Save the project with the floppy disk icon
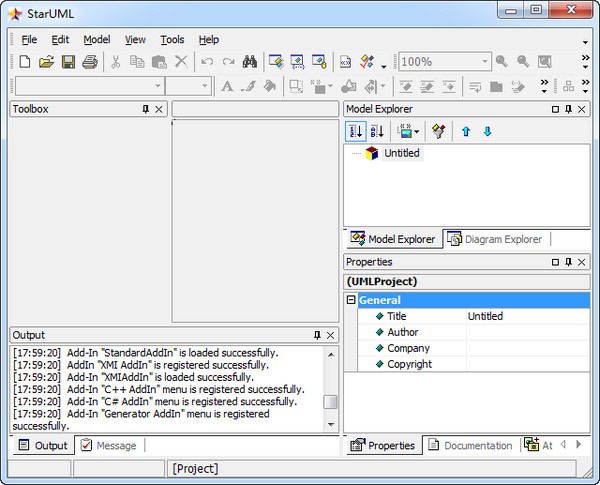The height and width of the screenshot is (485, 600). (x=68, y=62)
